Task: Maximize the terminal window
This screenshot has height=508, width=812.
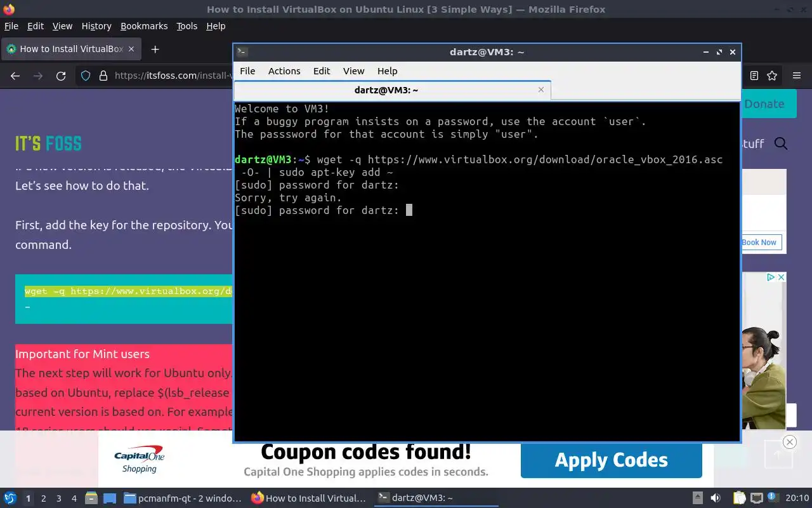Action: (x=719, y=52)
